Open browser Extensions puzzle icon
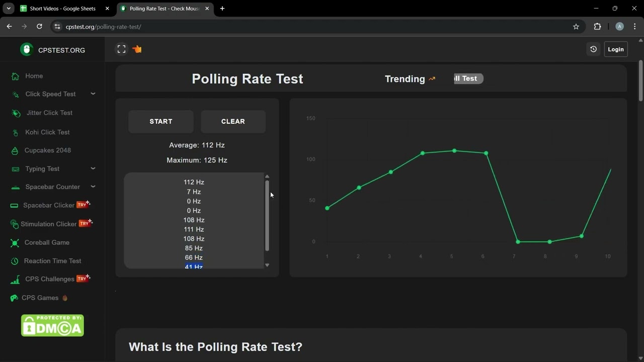 click(x=598, y=27)
